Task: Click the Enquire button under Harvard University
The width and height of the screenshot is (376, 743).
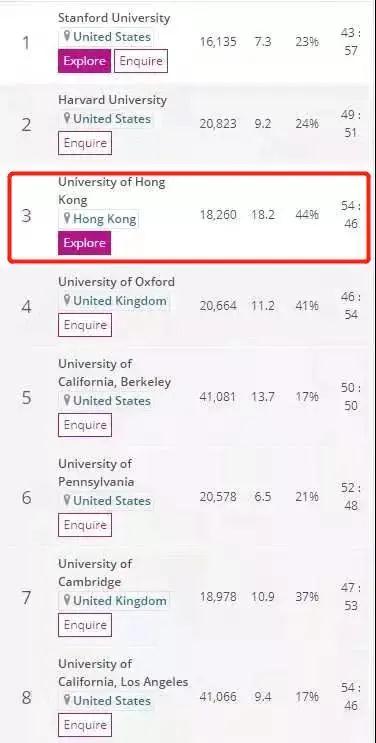Action: [85, 143]
